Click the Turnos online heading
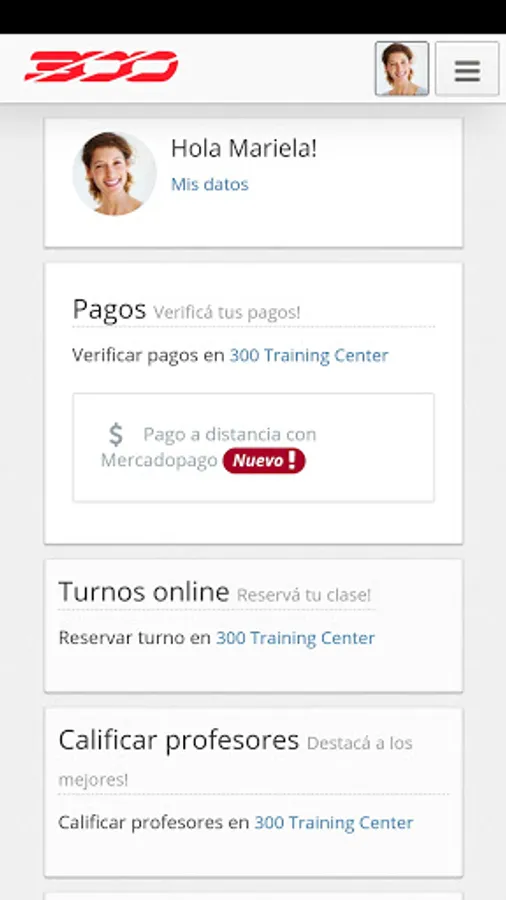The image size is (506, 900). 143,592
